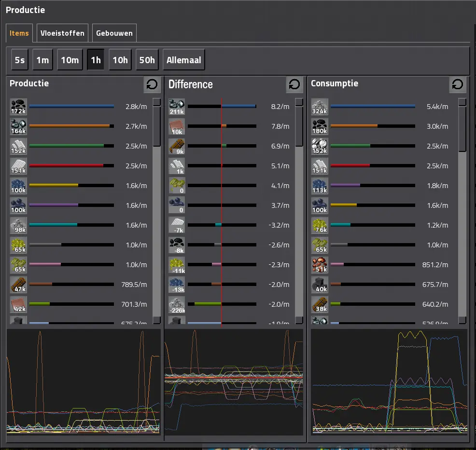The height and width of the screenshot is (450, 476).
Task: Click the -11k ore icon in Difference
Action: [x=177, y=265]
